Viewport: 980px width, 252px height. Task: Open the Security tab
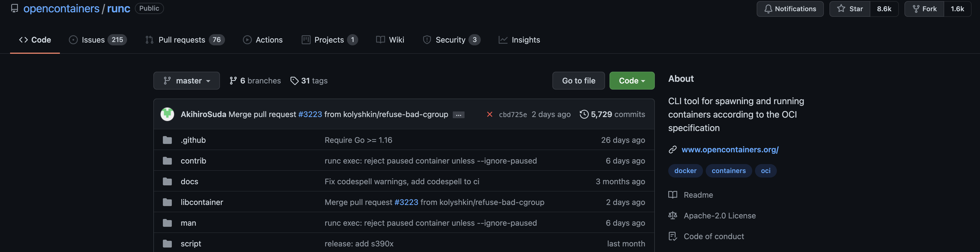(452, 39)
